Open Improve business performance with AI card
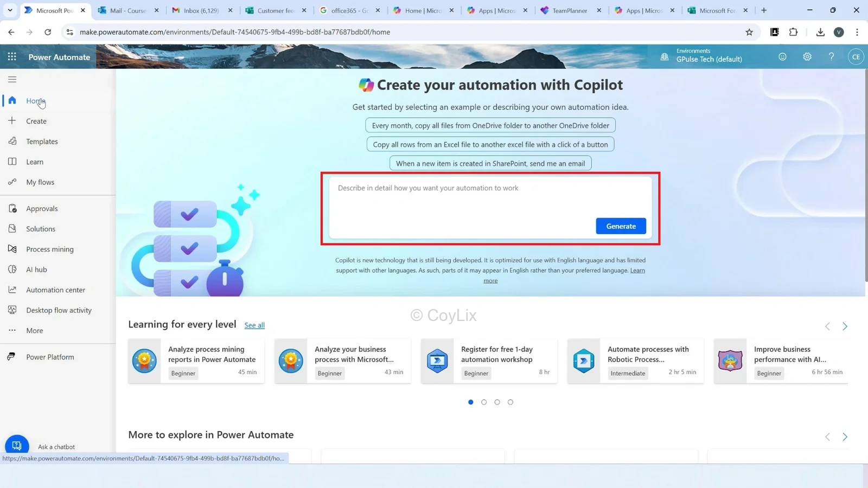 (x=781, y=361)
